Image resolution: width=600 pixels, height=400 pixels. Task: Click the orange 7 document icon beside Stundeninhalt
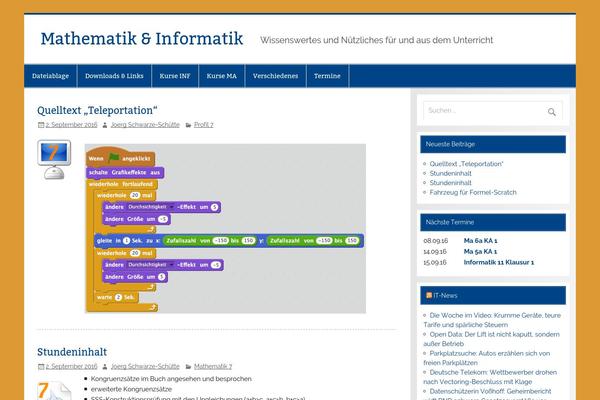pos(54,390)
